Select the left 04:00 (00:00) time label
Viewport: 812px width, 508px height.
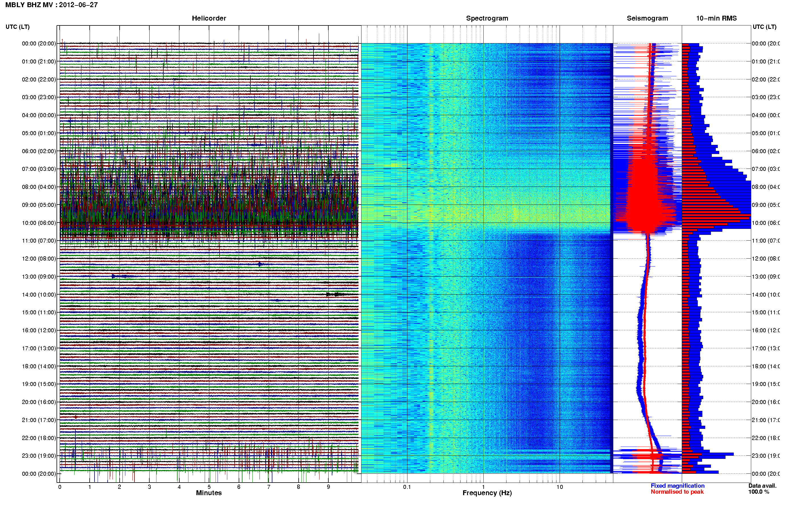coord(39,115)
